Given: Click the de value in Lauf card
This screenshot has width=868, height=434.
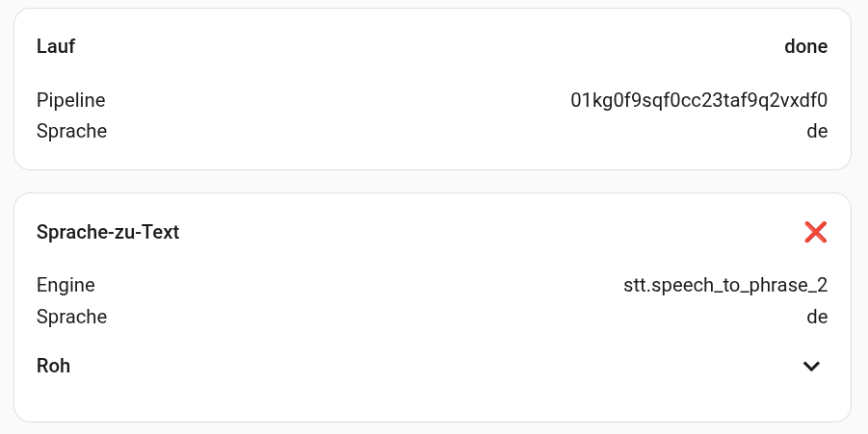Looking at the screenshot, I should 817,131.
